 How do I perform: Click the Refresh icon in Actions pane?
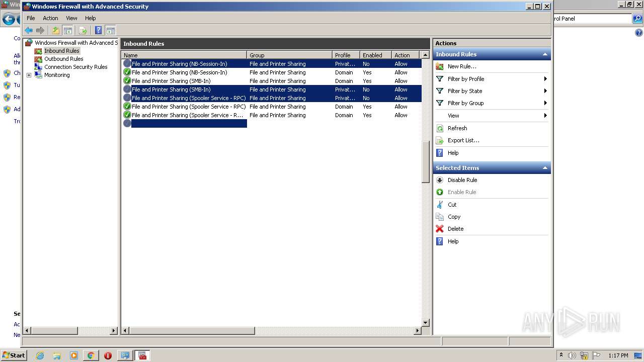440,128
